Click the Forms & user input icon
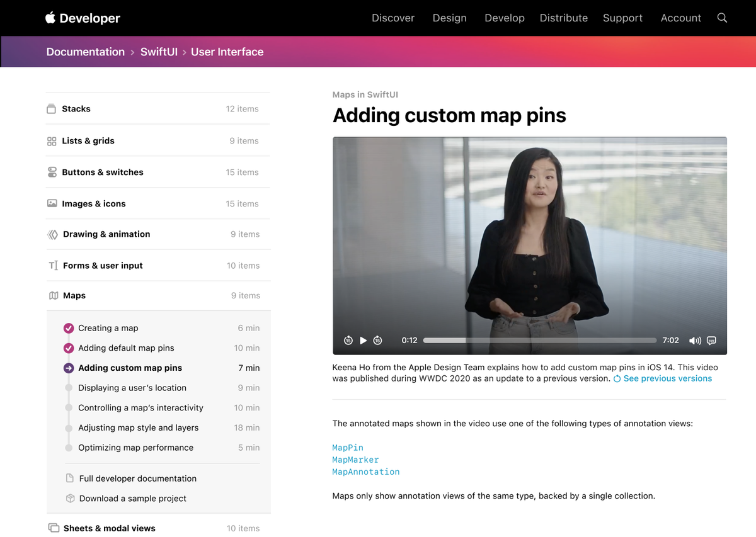This screenshot has width=756, height=537. click(53, 266)
